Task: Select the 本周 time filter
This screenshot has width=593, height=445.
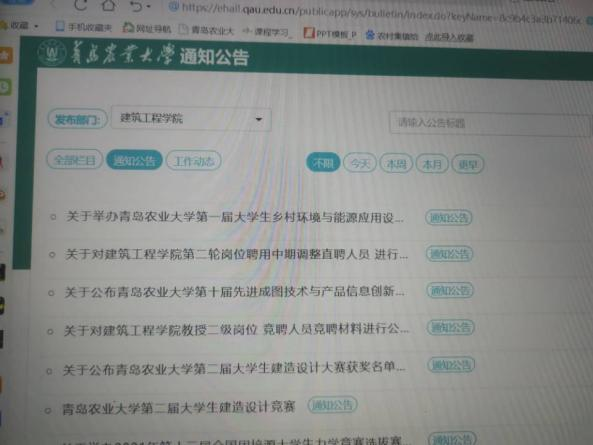Action: point(396,164)
